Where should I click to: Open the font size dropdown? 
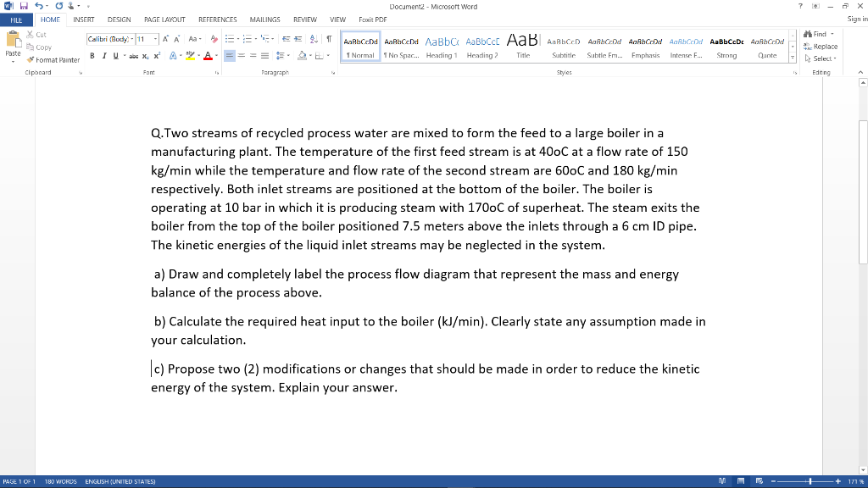tap(156, 39)
